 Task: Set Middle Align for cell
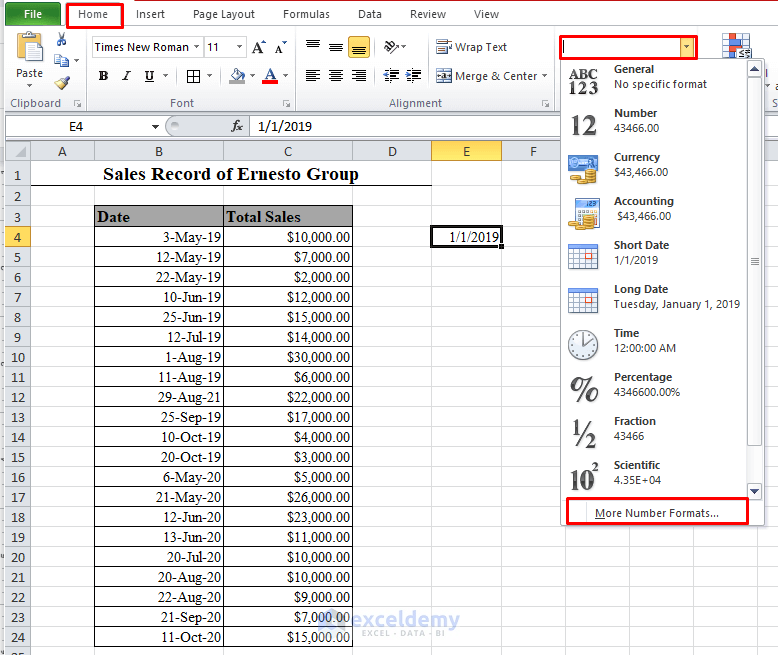tap(336, 48)
